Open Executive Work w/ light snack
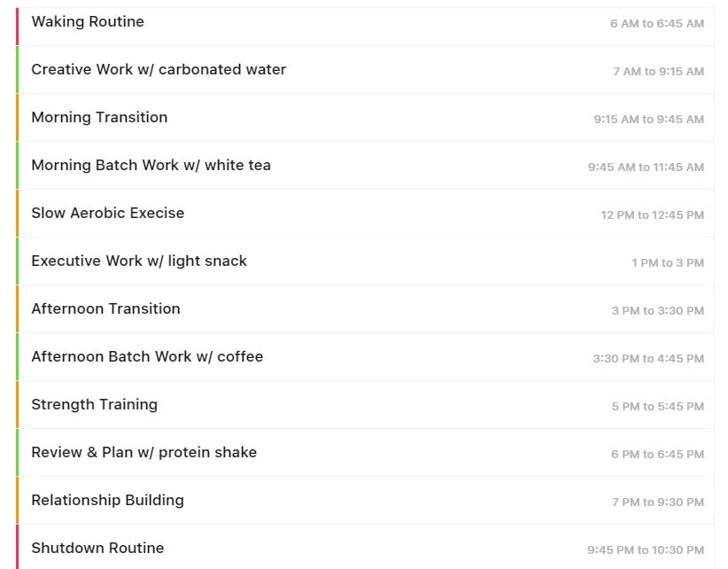Screen dimensions: 728x569 pyautogui.click(x=366, y=261)
